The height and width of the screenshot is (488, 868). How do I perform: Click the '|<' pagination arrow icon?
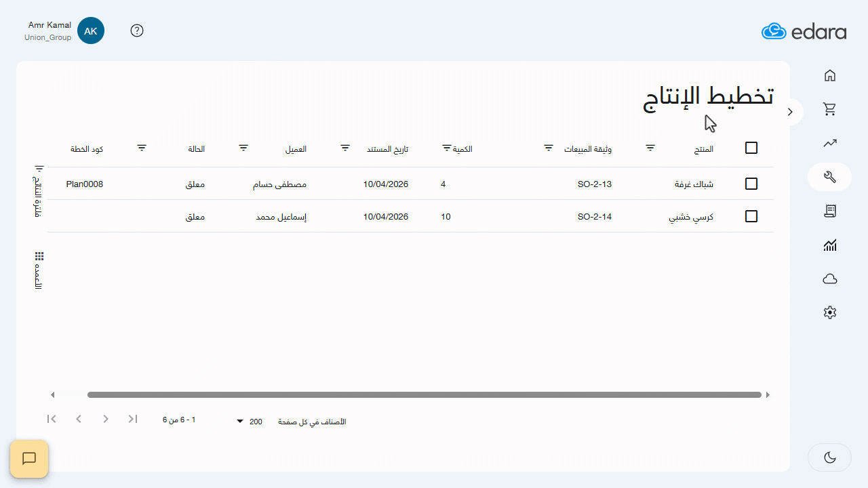(52, 419)
